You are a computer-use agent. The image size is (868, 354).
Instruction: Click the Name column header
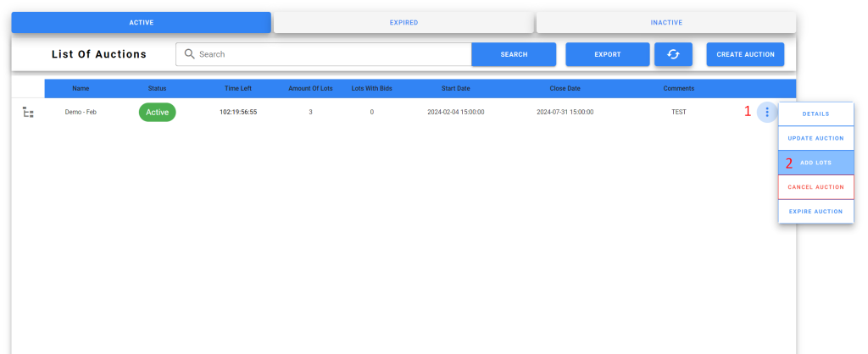click(81, 88)
